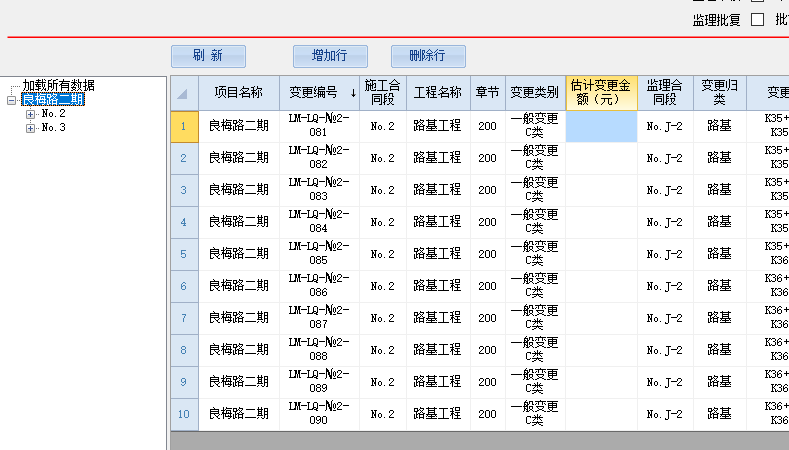Click the LM-LQ-№2-083 cell

point(319,190)
